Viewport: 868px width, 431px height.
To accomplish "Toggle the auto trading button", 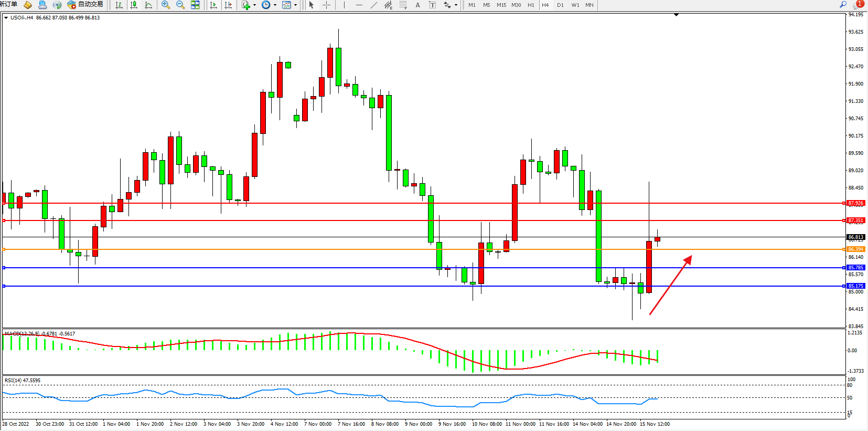I will [x=85, y=5].
